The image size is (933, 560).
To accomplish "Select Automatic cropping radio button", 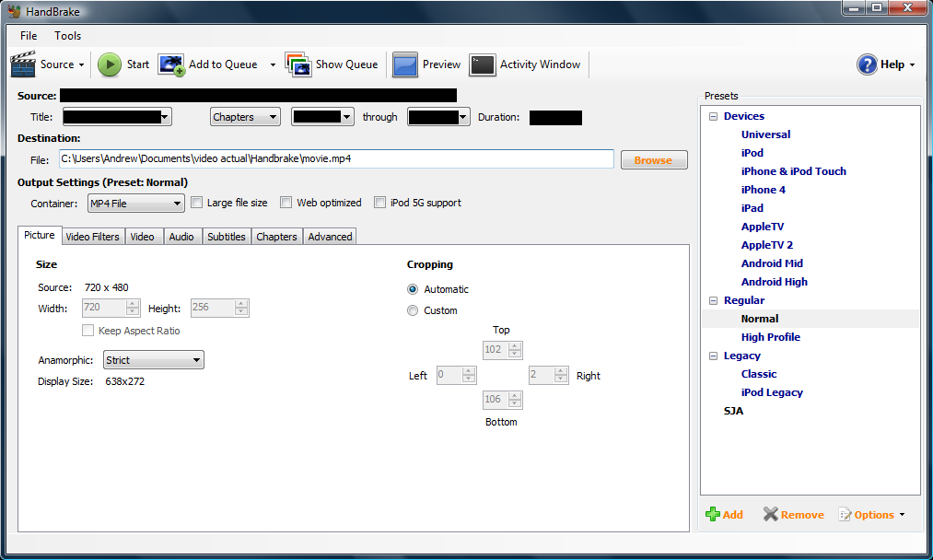I will pos(413,289).
